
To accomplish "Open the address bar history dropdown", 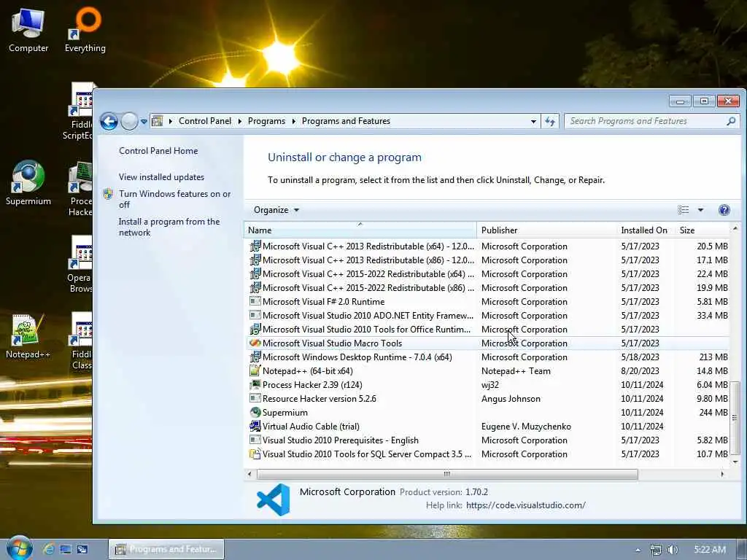I will click(x=533, y=122).
